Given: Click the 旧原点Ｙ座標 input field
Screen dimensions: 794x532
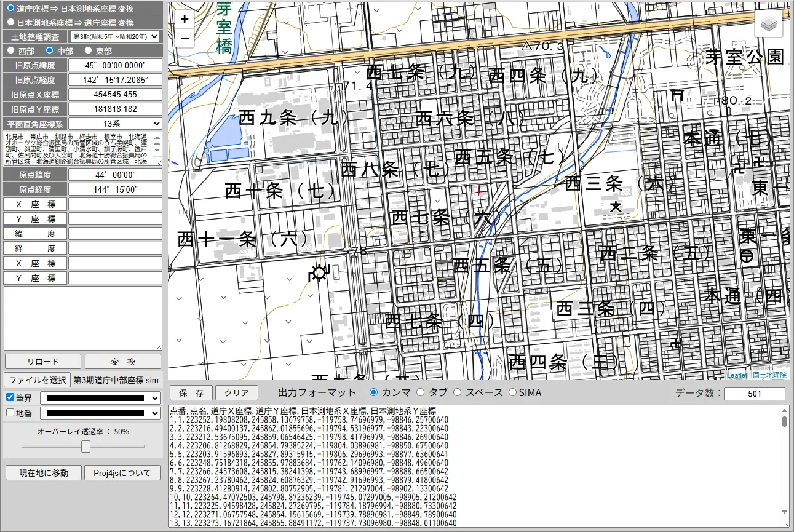Looking at the screenshot, I should pos(115,109).
